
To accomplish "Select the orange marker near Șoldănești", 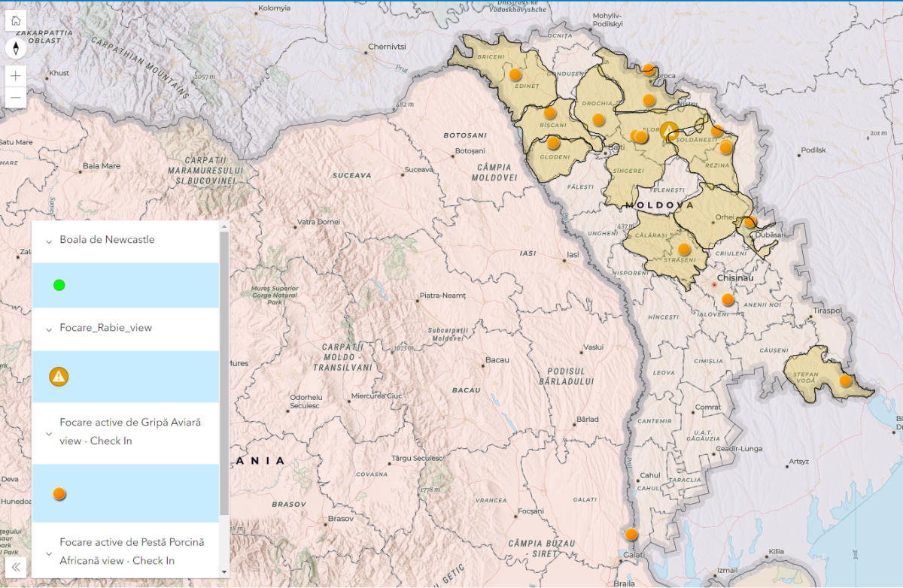I will pos(717,130).
